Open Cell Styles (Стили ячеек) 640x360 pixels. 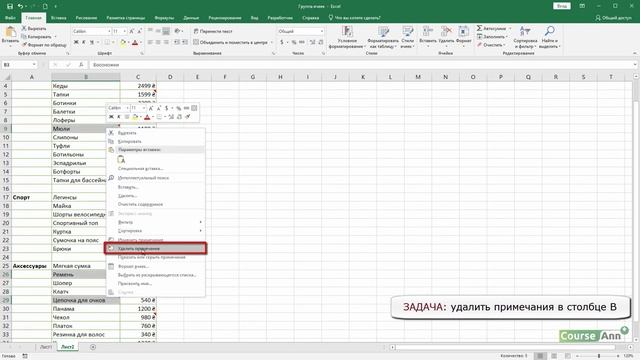[x=407, y=37]
